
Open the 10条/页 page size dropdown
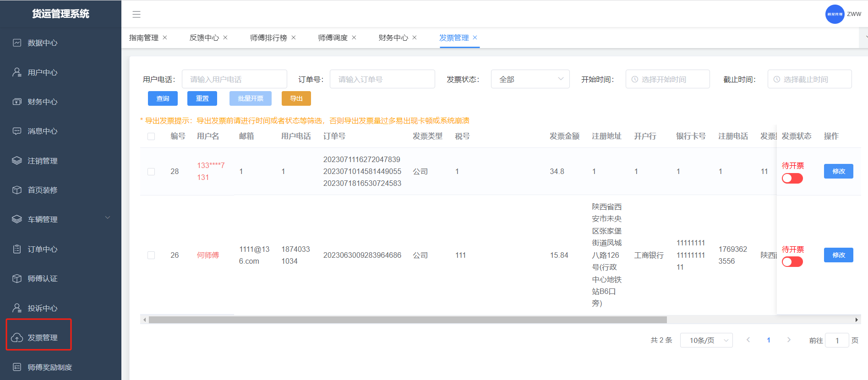click(x=706, y=340)
